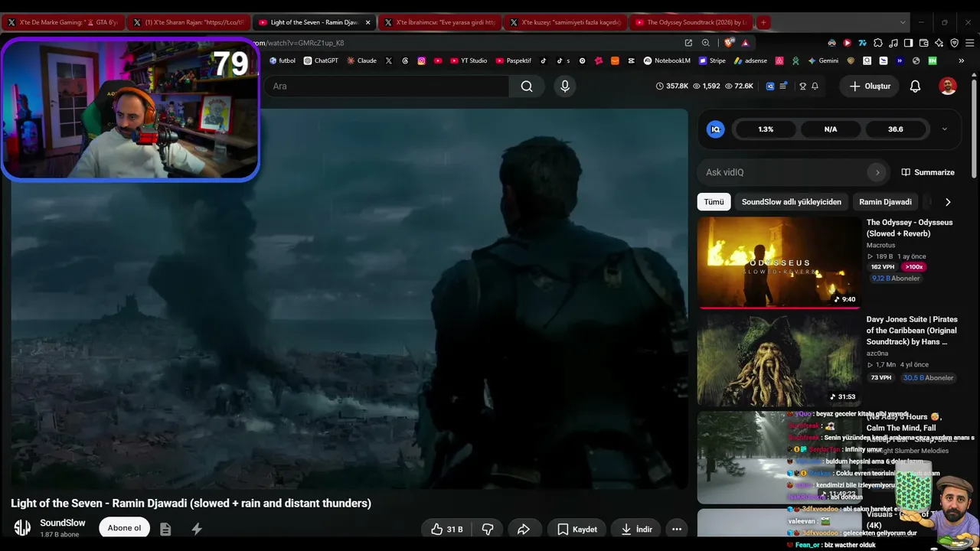Open the Davy Jones thumbnail
This screenshot has width=980, height=551.
pyautogui.click(x=779, y=360)
